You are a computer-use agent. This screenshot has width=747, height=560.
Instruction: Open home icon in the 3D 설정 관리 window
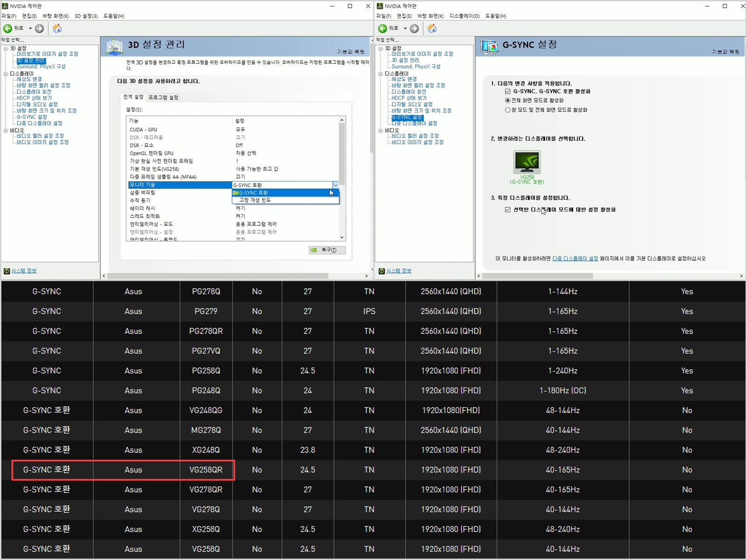coord(57,28)
